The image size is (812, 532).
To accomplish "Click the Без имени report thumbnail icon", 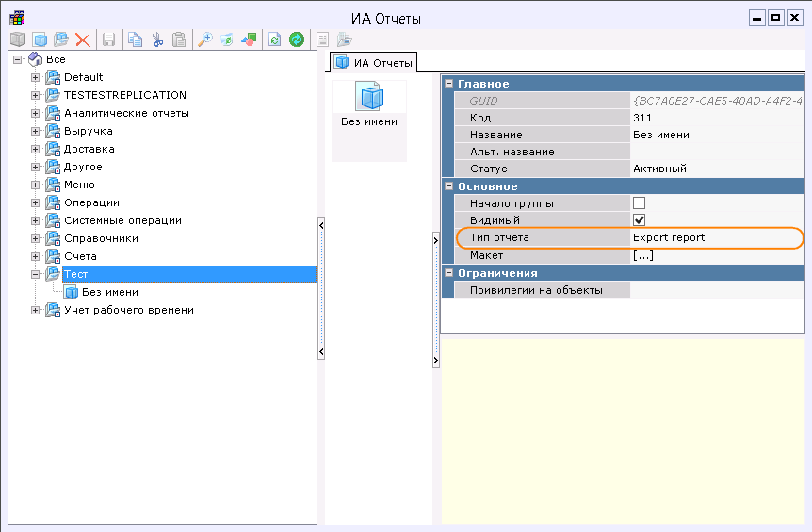I will (x=369, y=97).
